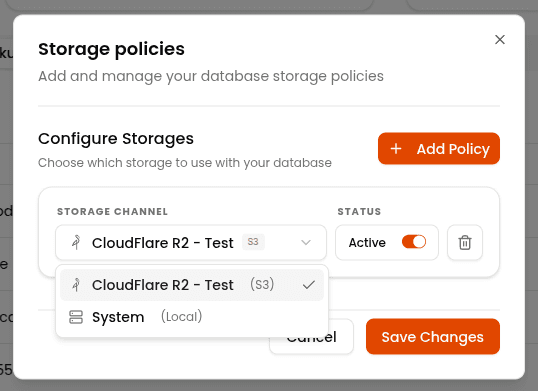The height and width of the screenshot is (391, 538).
Task: Click the flamingo icon in the dropdown option
Action: click(x=76, y=285)
